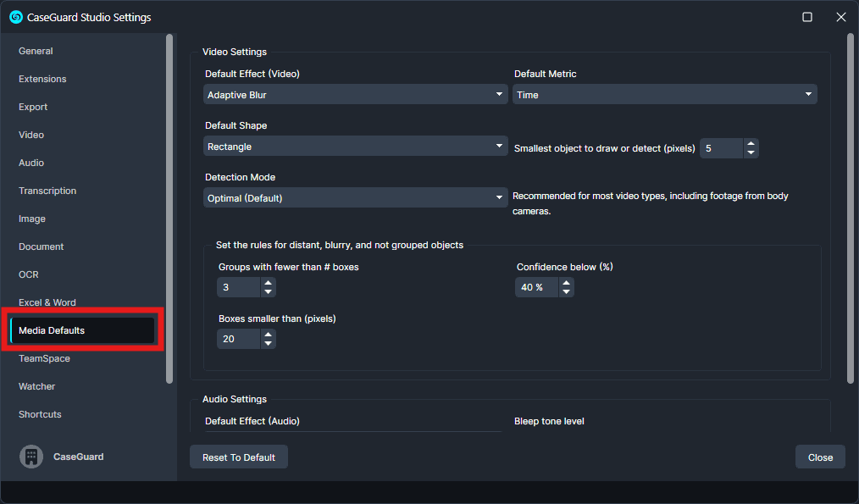Go to the OCR settings section
Viewport: 859px width, 504px height.
[29, 274]
